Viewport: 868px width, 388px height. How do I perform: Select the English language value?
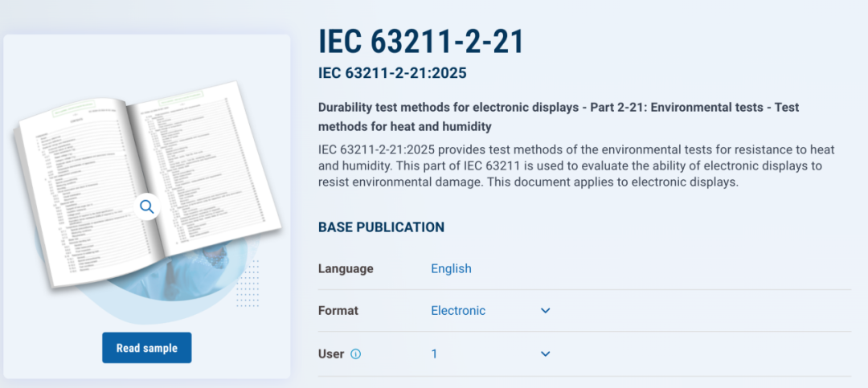click(451, 268)
